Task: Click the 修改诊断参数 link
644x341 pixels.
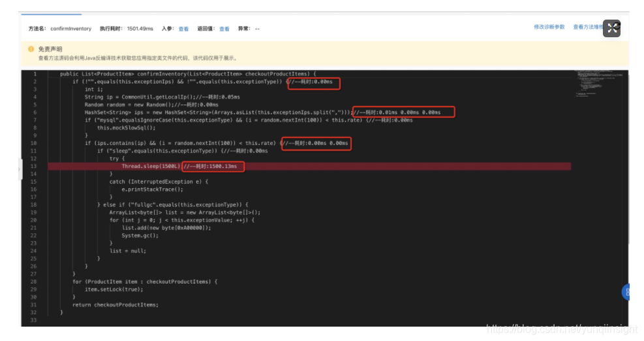Action: tap(549, 27)
